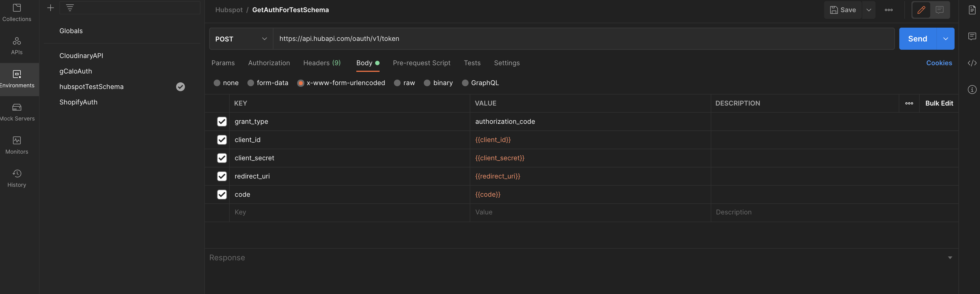Click the Hubspot breadcrumb link
Viewport: 980px width, 294px height.
click(x=229, y=10)
